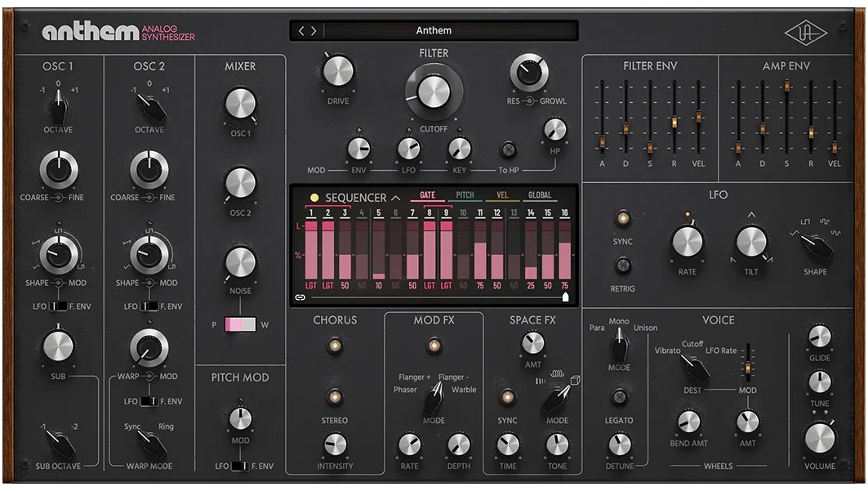
Task: Click the LFO Tilt knob
Action: click(x=750, y=243)
